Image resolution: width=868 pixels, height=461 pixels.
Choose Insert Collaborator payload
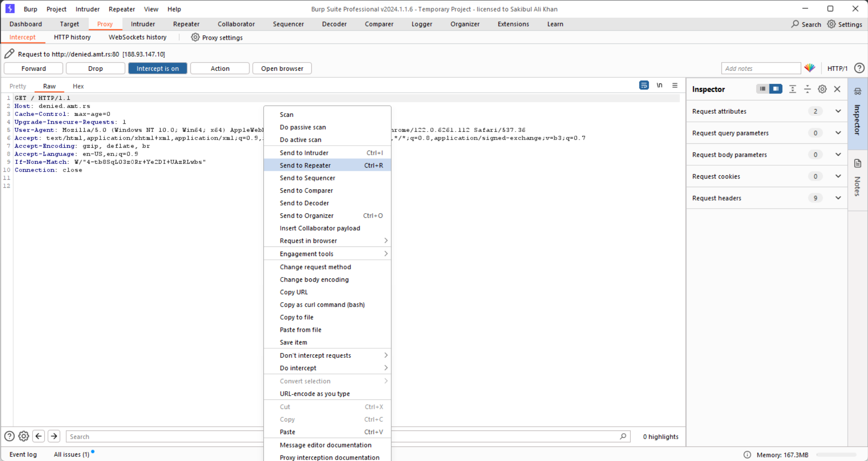click(x=327, y=228)
